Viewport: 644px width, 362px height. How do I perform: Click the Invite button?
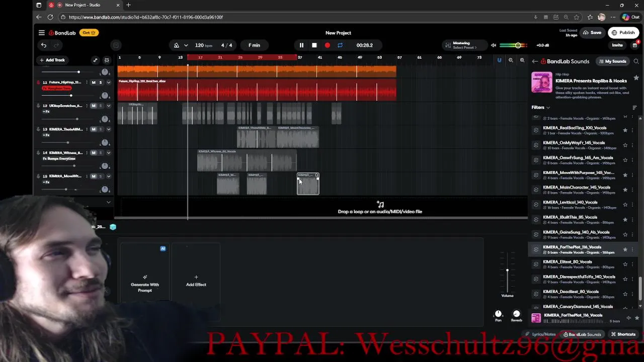[617, 45]
